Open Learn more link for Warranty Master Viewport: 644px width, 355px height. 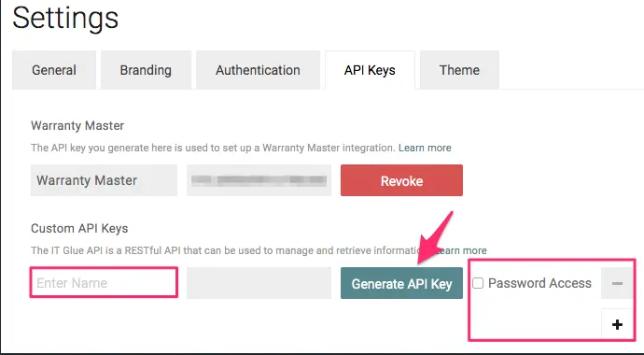pyautogui.click(x=425, y=148)
